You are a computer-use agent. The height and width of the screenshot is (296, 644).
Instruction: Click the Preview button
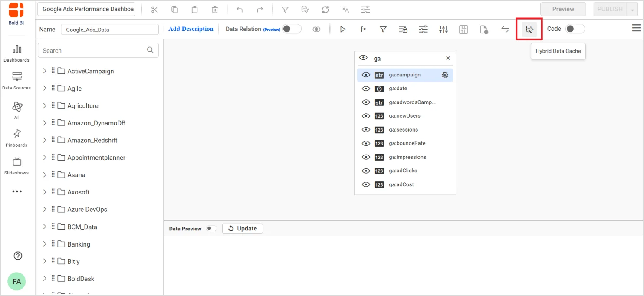point(563,9)
